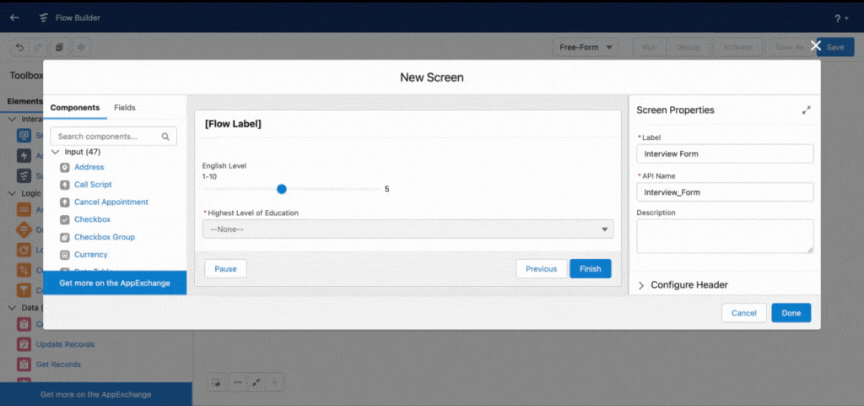Image resolution: width=864 pixels, height=406 pixels.
Task: Select the Checkbox component icon
Action: pos(64,219)
